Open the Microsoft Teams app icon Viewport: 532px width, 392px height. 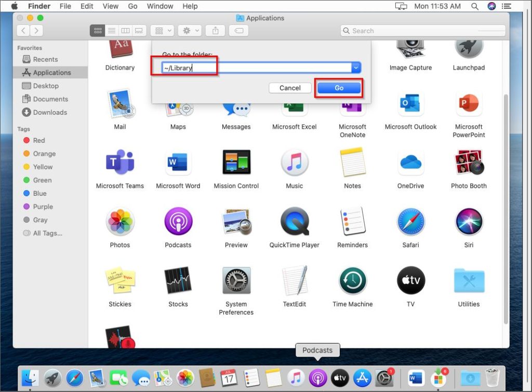click(x=120, y=162)
